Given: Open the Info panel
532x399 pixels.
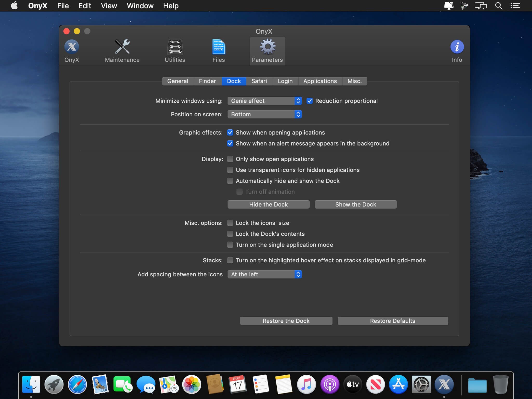Looking at the screenshot, I should 457,51.
